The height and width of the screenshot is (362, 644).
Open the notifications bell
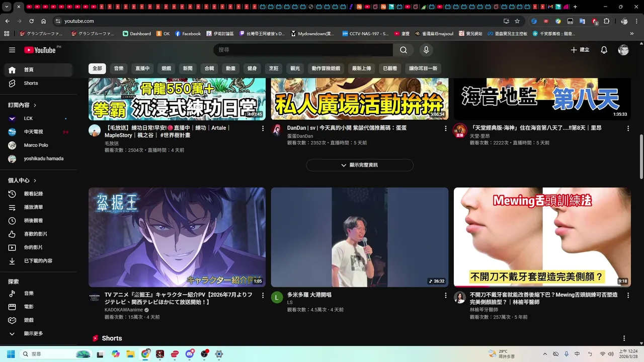pos(604,50)
